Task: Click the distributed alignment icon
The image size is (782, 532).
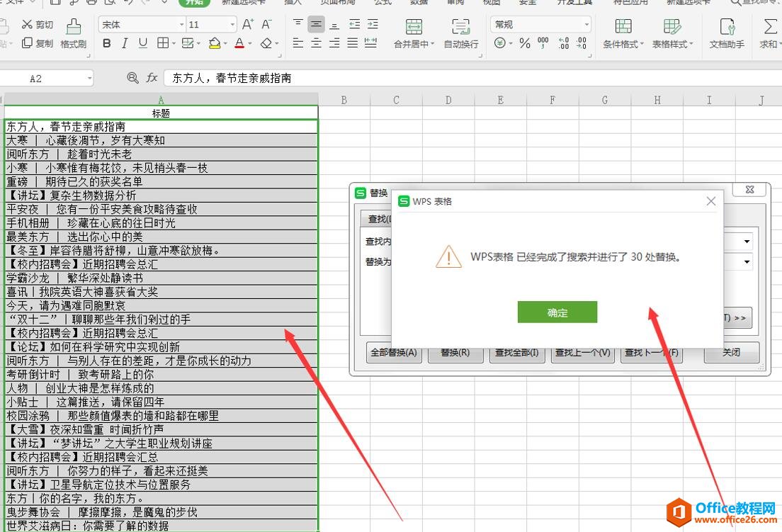Action: tap(370, 43)
